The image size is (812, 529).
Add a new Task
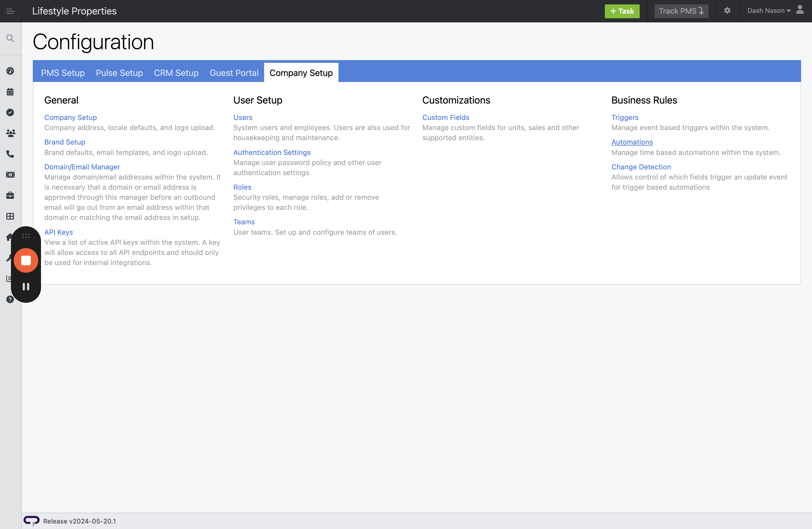click(x=622, y=11)
